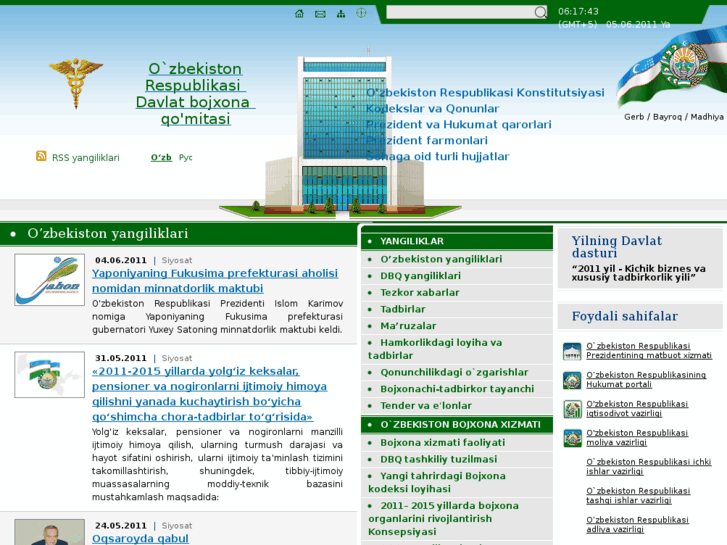Image resolution: width=727 pixels, height=545 pixels.
Task: Open Prezidentining matbuot xizmati link
Action: tap(649, 351)
